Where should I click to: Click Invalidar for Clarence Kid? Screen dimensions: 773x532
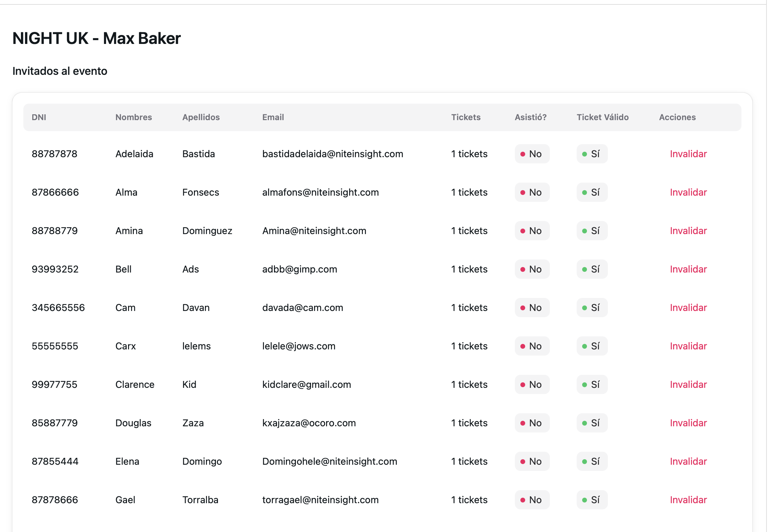tap(688, 384)
